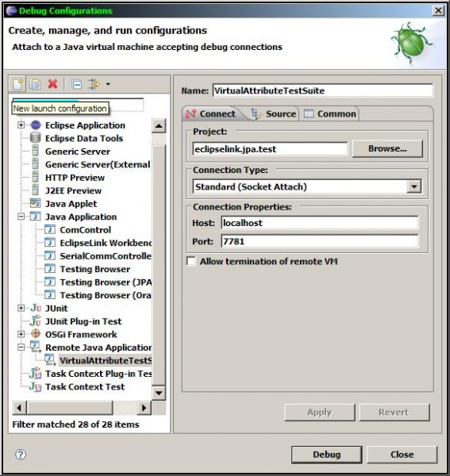The width and height of the screenshot is (450, 476).
Task: Enable Allow termination of remote VM
Action: pos(191,261)
